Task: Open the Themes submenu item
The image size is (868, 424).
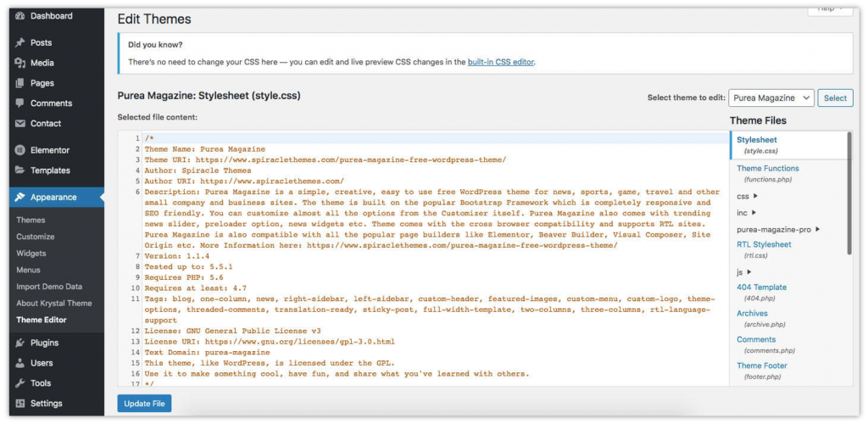Action: pyautogui.click(x=31, y=220)
